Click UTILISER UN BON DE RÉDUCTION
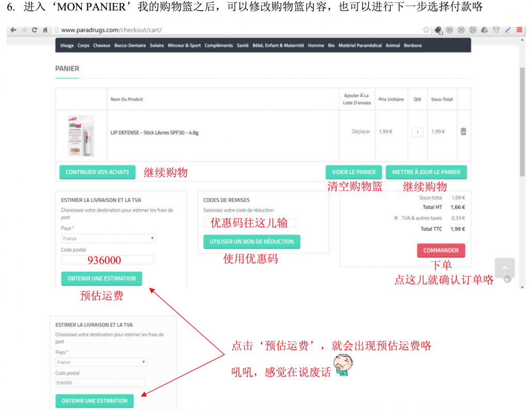Screen dimensions: 532x410 point(252,241)
